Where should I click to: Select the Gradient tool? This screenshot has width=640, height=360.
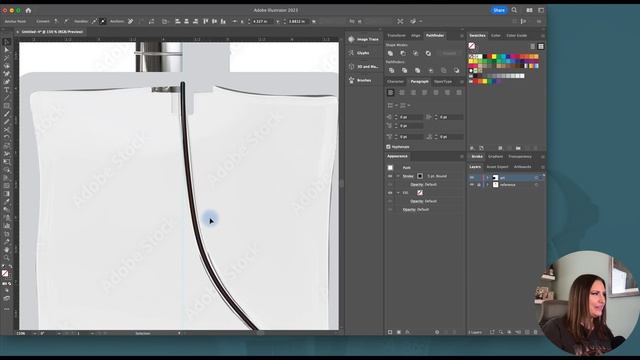(x=7, y=193)
